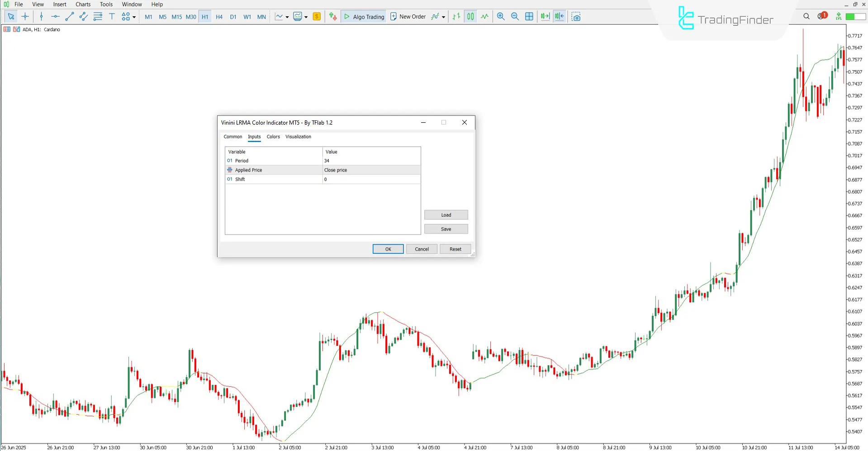Open the chart type dropdown arrow
This screenshot has width=868, height=451.
[x=287, y=17]
